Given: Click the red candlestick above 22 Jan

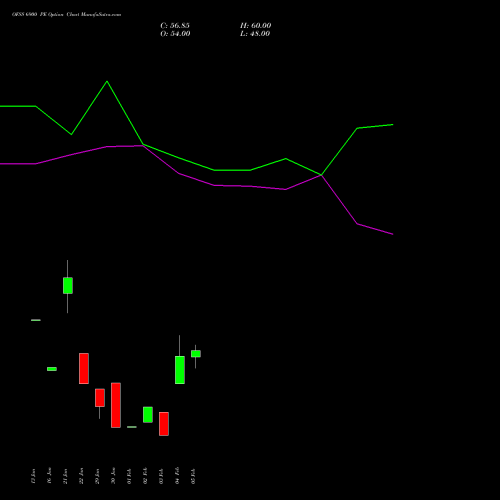Looking at the screenshot, I should coord(84,368).
